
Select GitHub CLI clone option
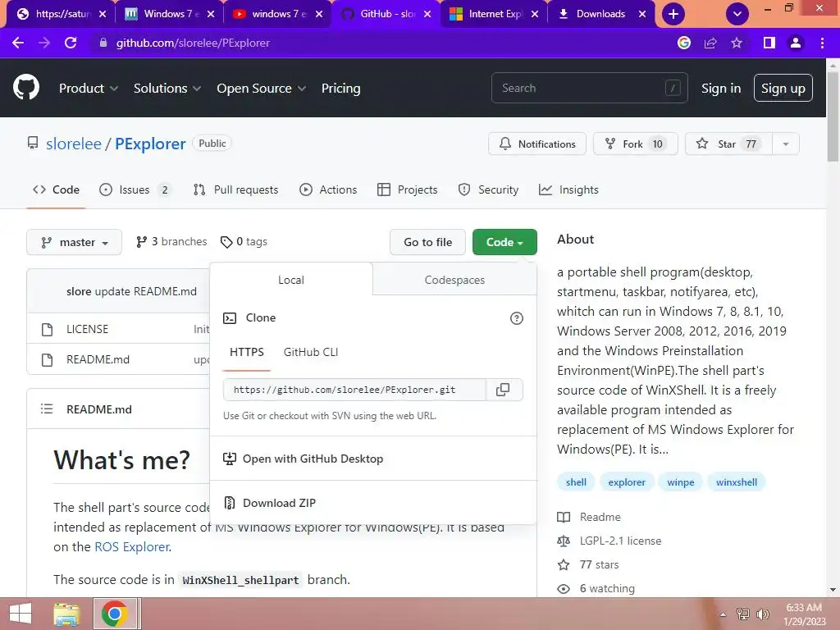(x=311, y=352)
